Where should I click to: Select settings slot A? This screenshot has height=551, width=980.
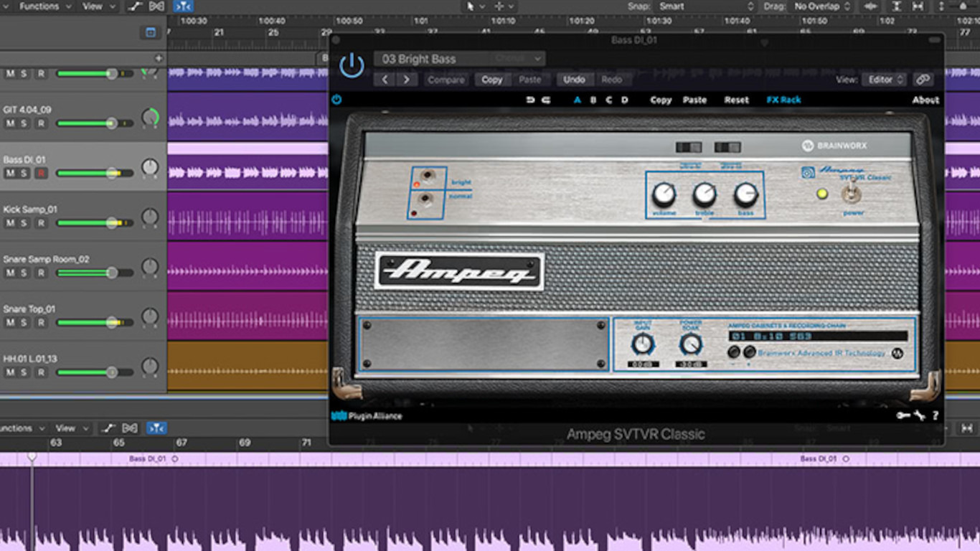click(577, 100)
